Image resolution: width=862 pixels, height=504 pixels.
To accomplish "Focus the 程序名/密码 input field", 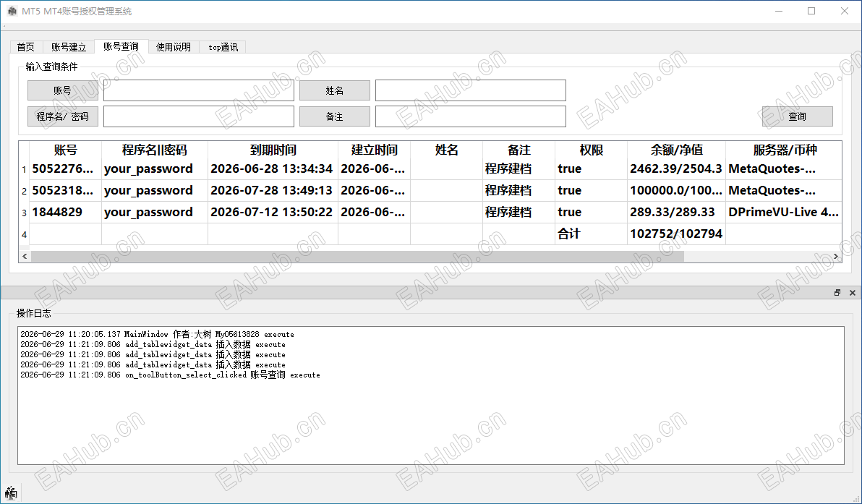I will point(198,116).
